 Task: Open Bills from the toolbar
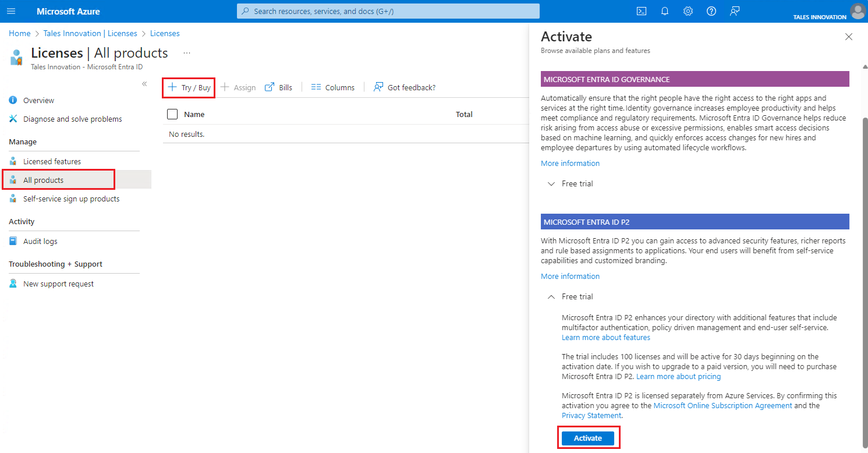[278, 87]
